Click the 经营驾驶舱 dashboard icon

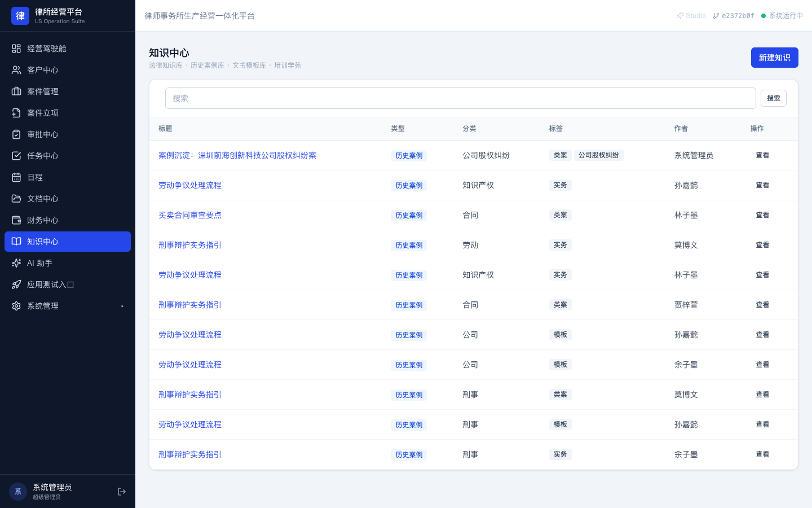(x=16, y=49)
